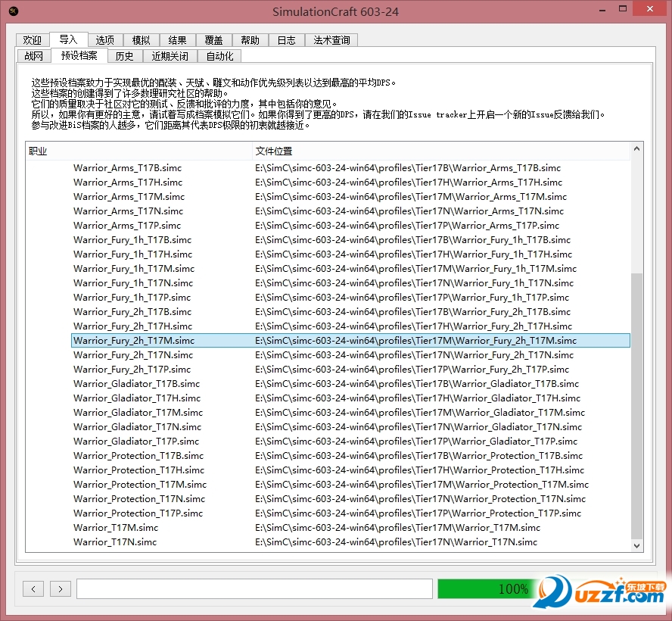Click the green progress bar showing 100%
Viewport: 672px width, 621px height.
coord(515,588)
